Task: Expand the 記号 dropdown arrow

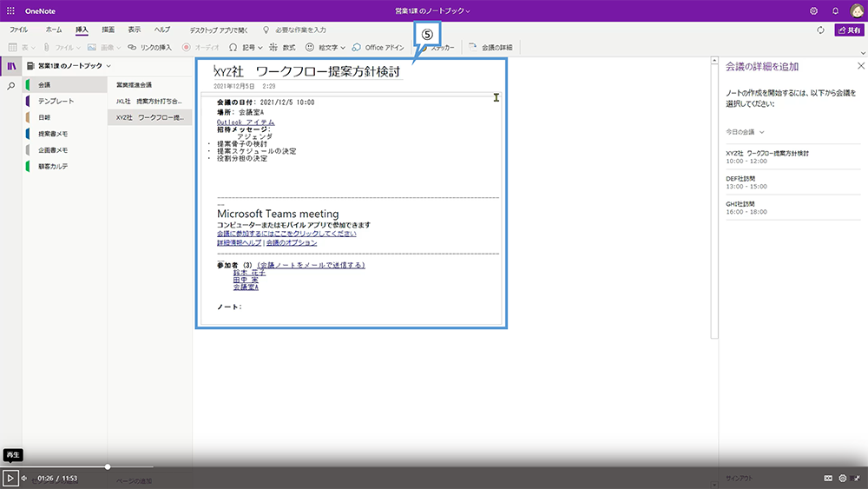Action: pos(260,48)
